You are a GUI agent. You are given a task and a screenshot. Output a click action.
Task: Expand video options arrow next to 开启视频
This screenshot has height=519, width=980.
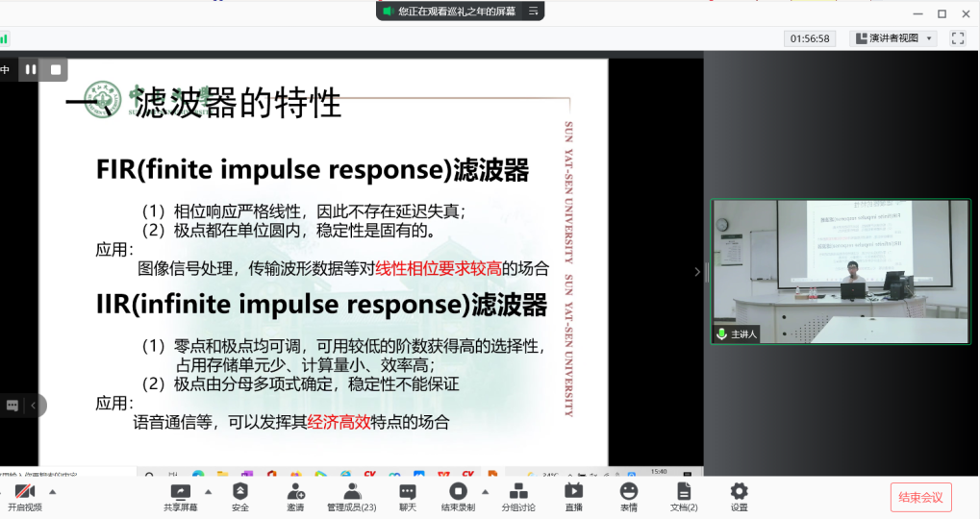[52, 491]
